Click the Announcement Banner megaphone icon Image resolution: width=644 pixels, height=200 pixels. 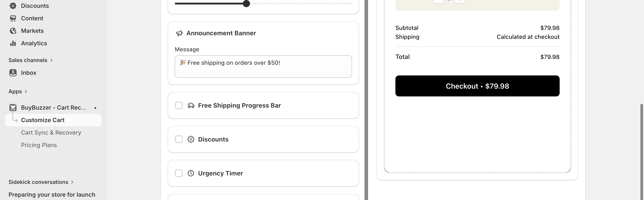pyautogui.click(x=179, y=33)
